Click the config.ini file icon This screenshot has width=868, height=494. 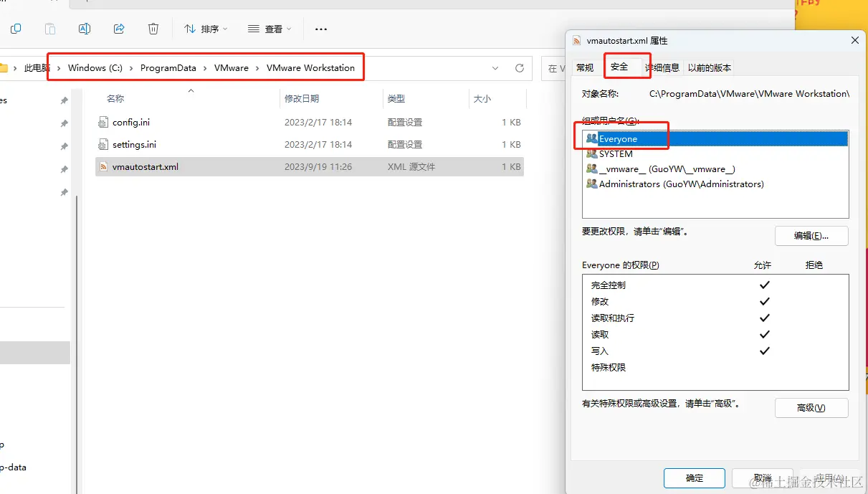point(104,123)
